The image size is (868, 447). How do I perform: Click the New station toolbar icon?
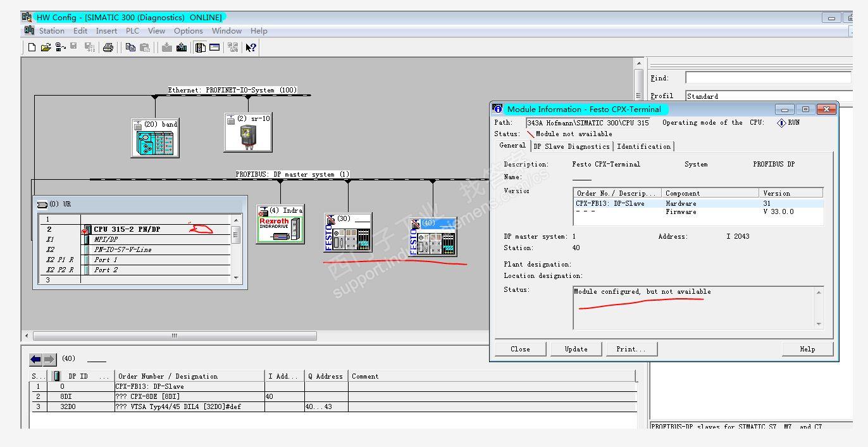(x=32, y=47)
